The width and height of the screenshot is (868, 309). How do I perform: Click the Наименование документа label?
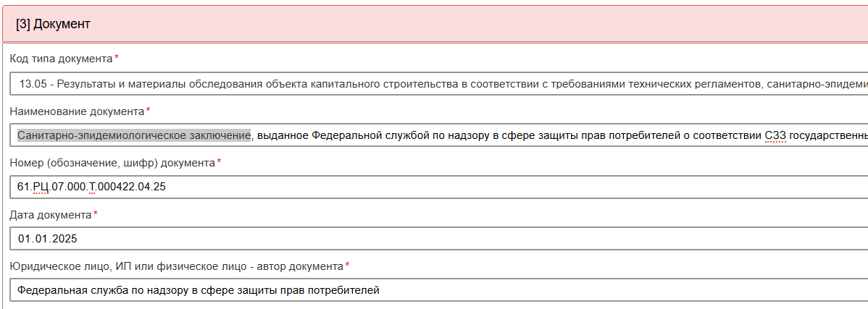77,111
